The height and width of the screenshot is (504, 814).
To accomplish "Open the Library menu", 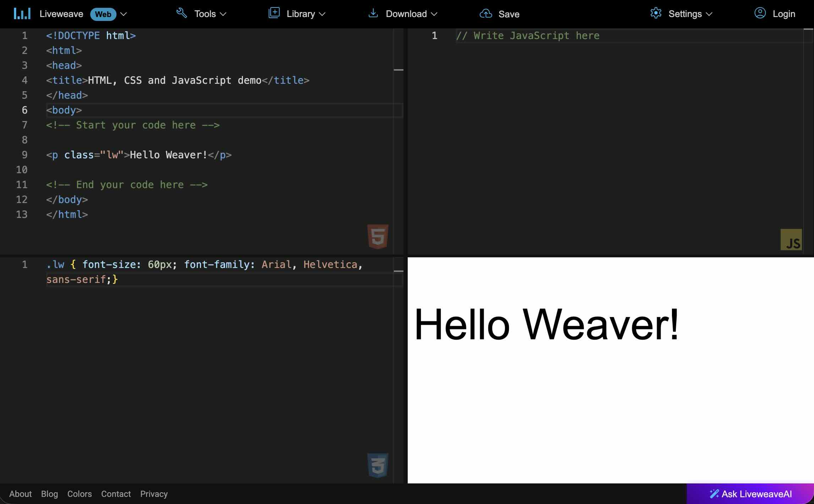I will [300, 14].
